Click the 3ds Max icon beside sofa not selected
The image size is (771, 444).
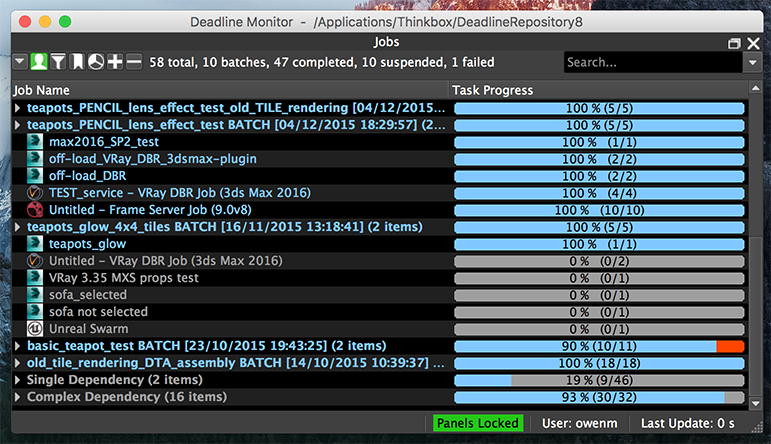(x=35, y=312)
